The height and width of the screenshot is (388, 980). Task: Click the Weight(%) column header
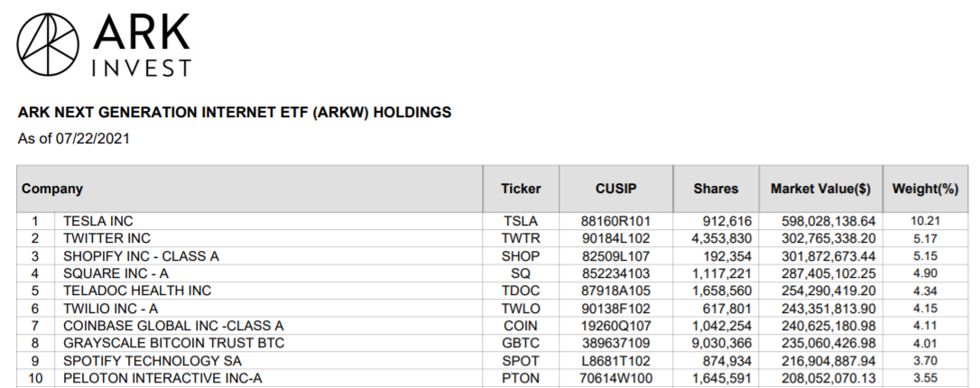point(924,189)
